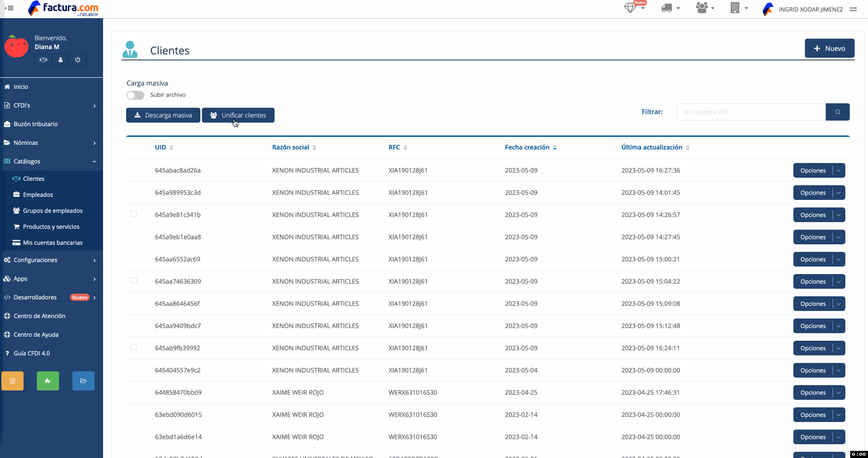Click Opciones for row 645aa6552ac69

(813, 259)
